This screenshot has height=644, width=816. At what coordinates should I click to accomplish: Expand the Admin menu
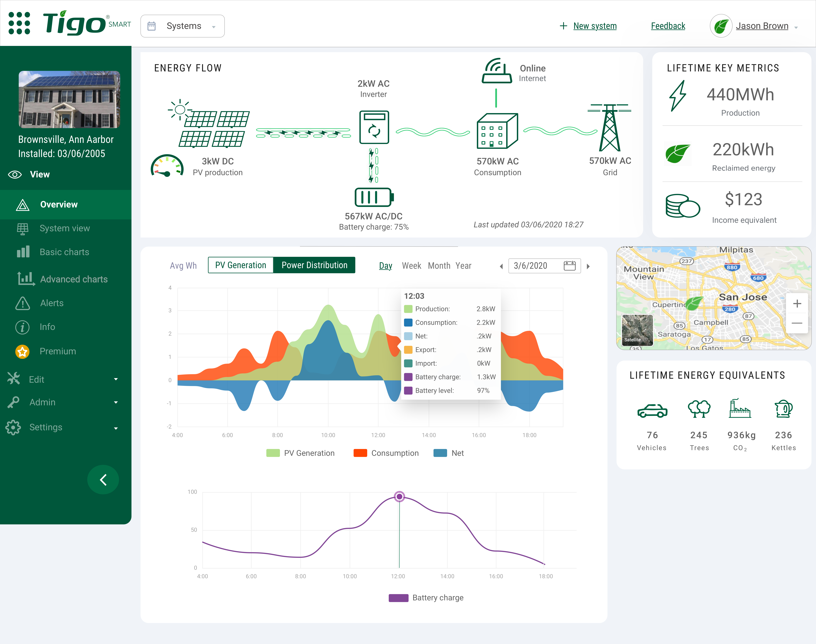tap(42, 402)
